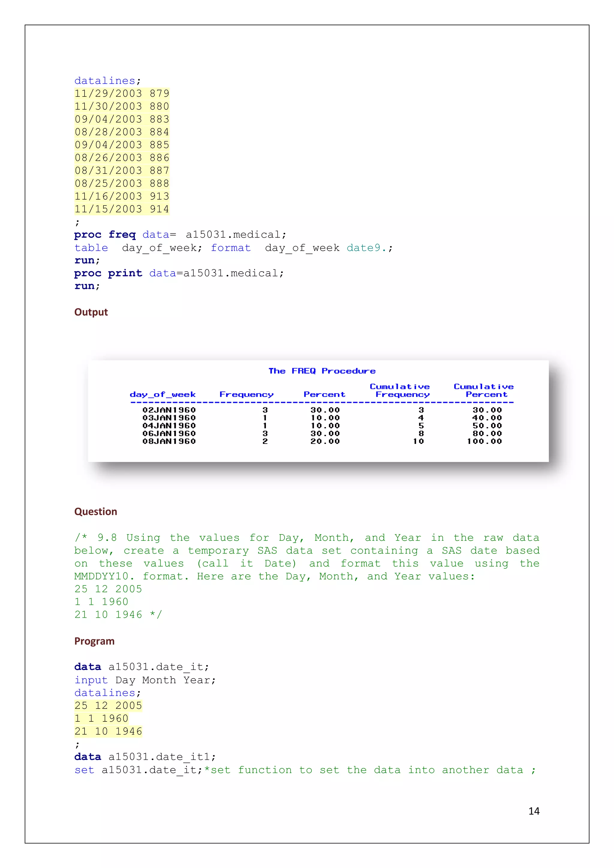Click the highlighted line '25 12 2005'

[x=108, y=706]
